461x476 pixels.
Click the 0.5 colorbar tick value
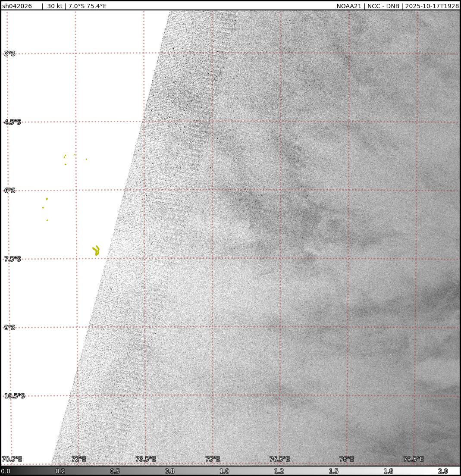pos(115,471)
